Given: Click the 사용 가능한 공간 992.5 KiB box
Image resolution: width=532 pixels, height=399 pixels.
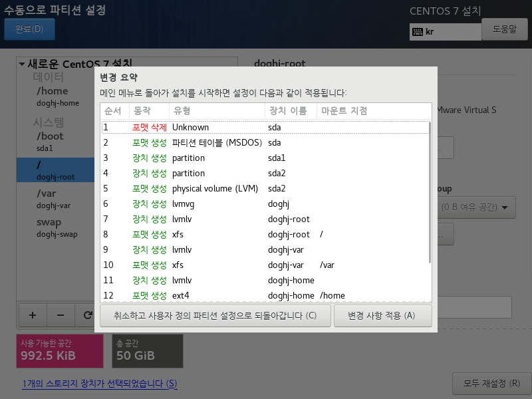Looking at the screenshot, I should 60,351.
